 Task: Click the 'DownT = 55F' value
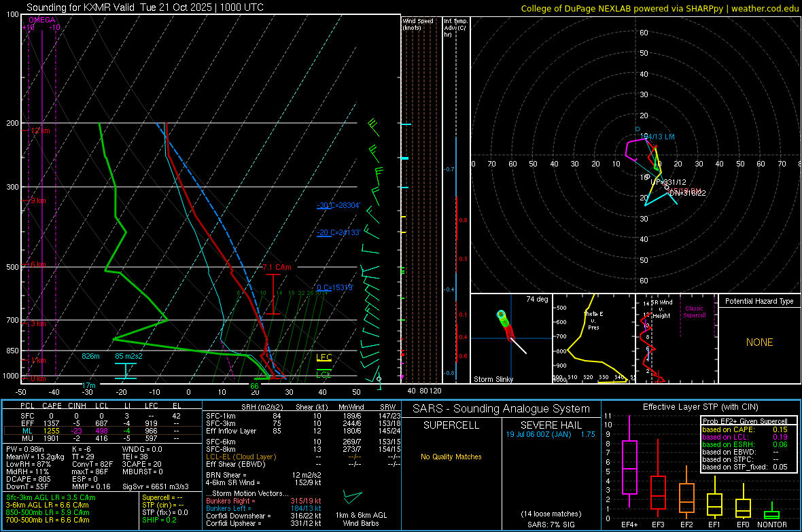[27, 486]
